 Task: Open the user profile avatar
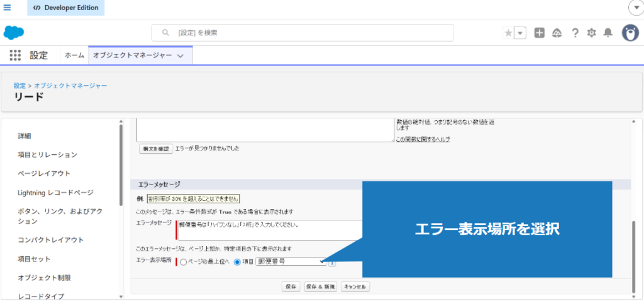pos(630,33)
